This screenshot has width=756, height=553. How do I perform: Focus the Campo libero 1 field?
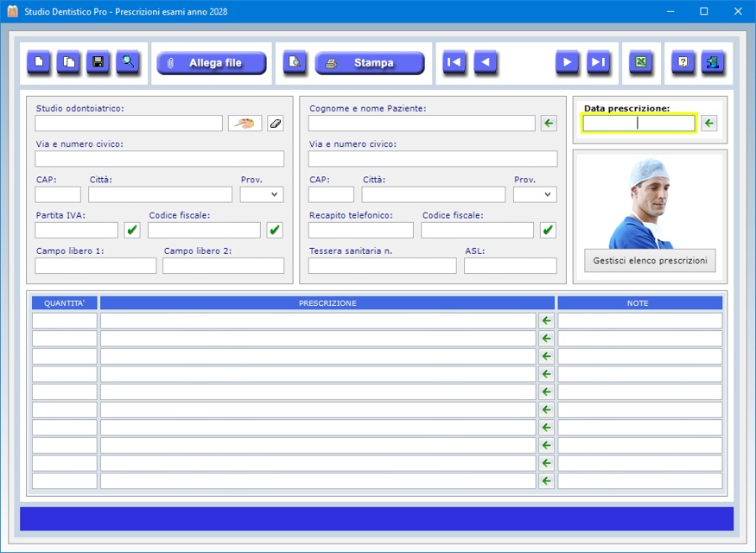(96, 265)
